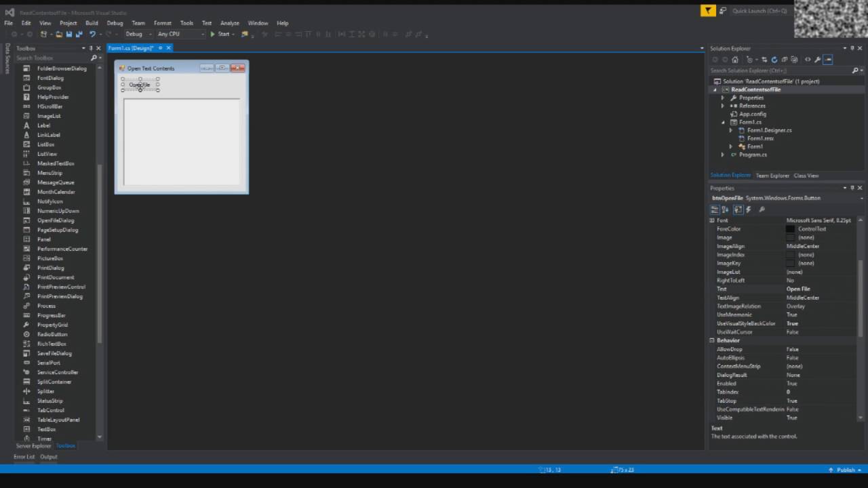868x488 pixels.
Task: Click the wrench Properties icon in Solution Explorer
Action: (817, 60)
